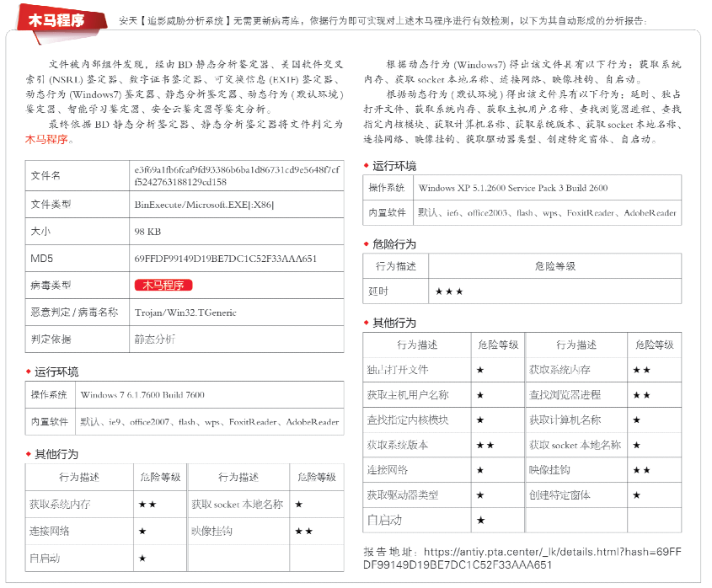Select the MD5 value 69FFDF99149D19BE7DC1C52F33AAA651 in the table

click(x=225, y=259)
